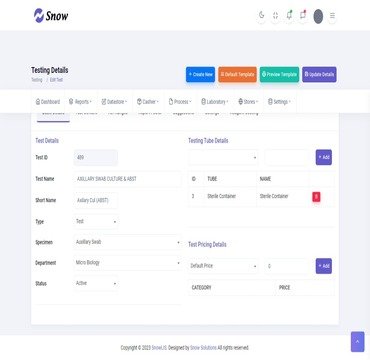
Task: Open the Reports menu
Action: coord(81,102)
